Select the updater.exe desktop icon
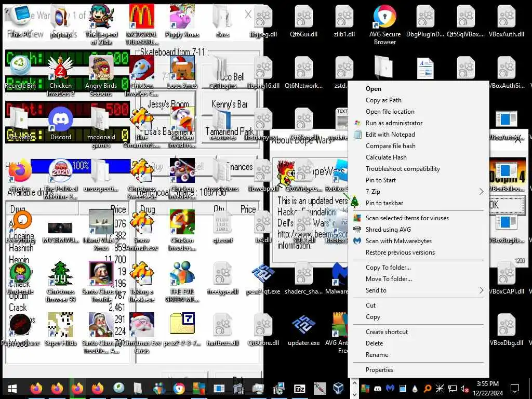This screenshot has width=532, height=399. 303,330
